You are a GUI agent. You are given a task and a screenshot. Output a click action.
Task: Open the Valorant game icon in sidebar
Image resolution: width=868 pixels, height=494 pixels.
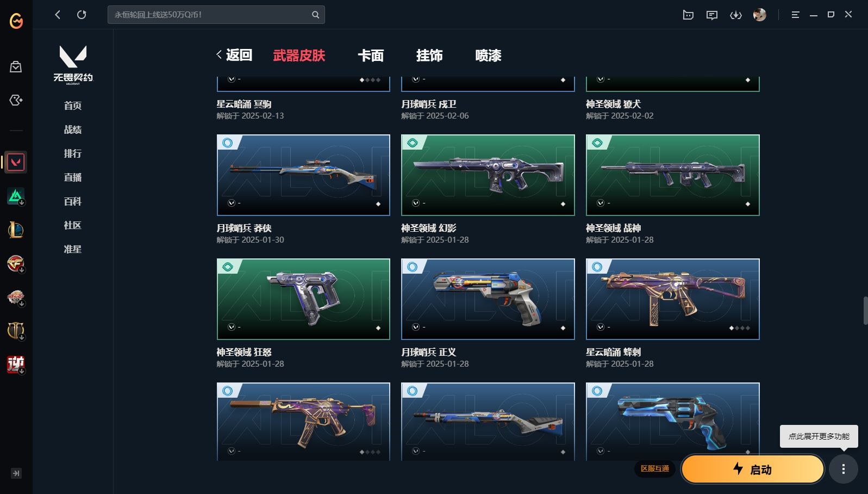click(x=16, y=162)
